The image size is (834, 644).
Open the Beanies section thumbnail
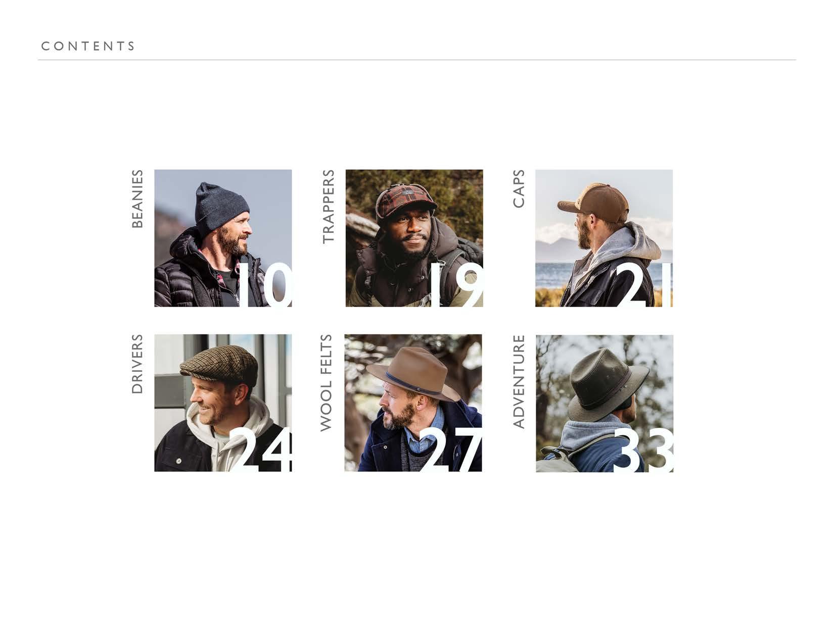click(x=223, y=238)
